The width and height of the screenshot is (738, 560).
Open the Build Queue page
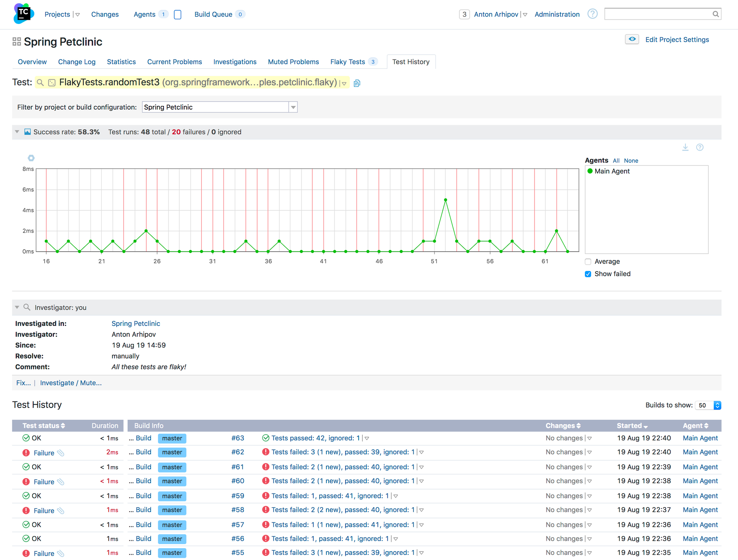tap(213, 14)
